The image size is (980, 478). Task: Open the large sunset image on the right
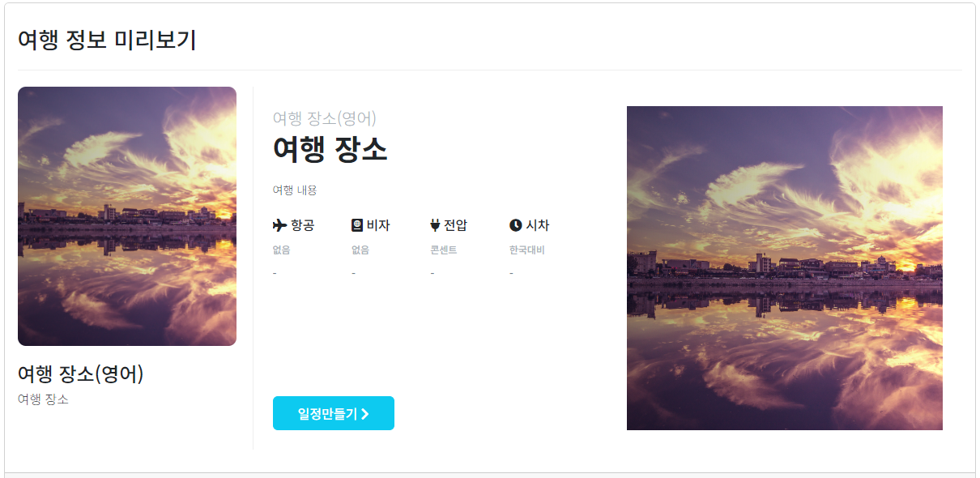coord(785,268)
